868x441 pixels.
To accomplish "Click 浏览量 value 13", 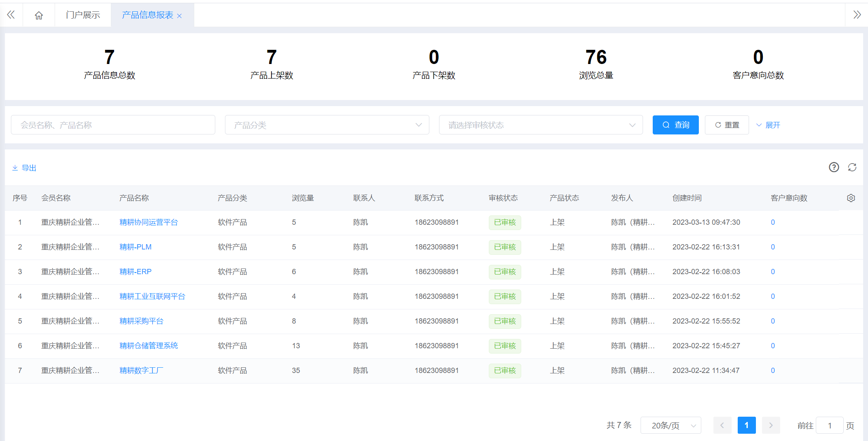I will tap(296, 346).
